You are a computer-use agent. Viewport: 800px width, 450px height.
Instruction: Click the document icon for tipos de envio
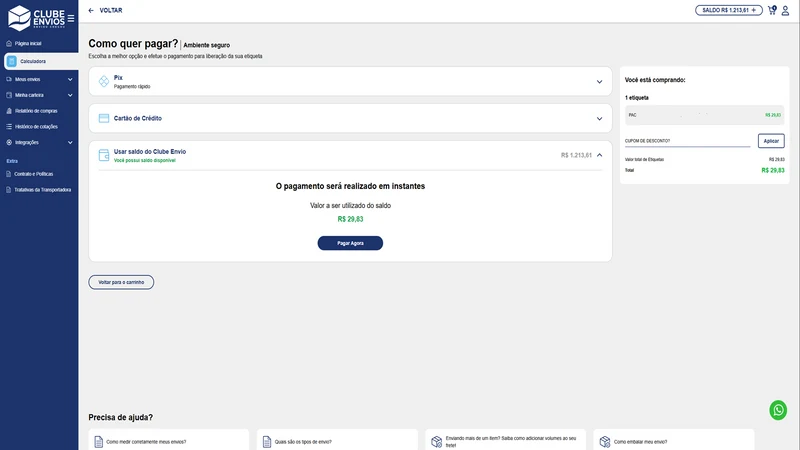point(267,442)
